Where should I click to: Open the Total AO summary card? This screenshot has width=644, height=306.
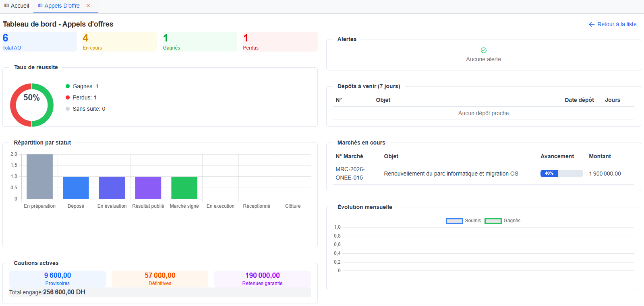click(x=39, y=42)
